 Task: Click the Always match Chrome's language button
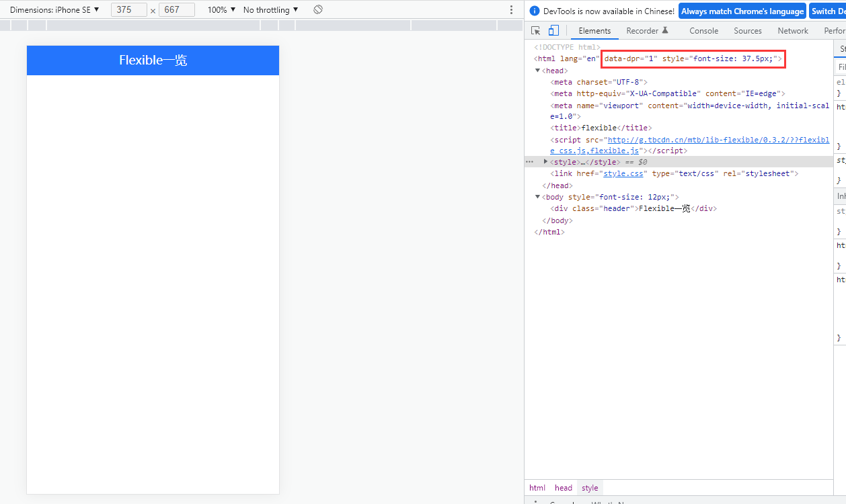(x=742, y=11)
